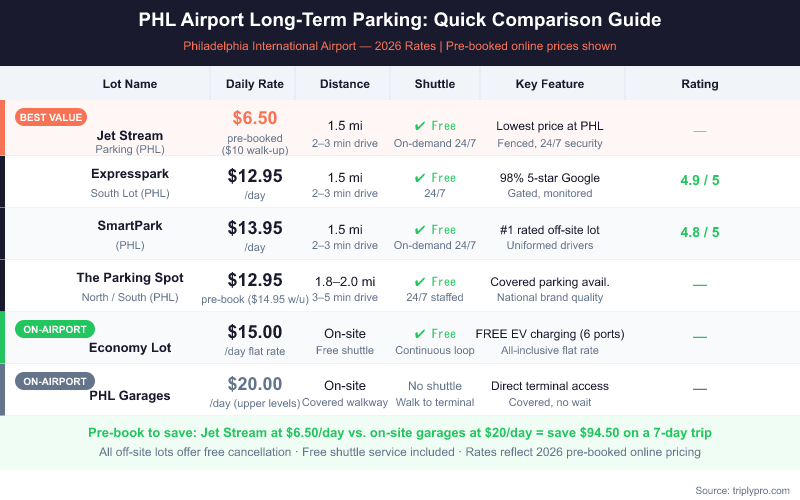The image size is (800, 500).
Task: Select the Shuttle column header
Action: [435, 84]
